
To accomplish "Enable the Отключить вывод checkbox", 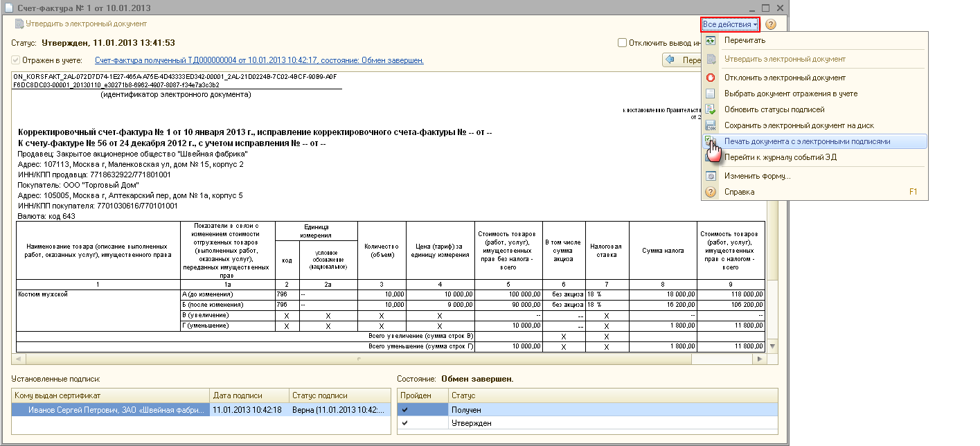I will pyautogui.click(x=622, y=43).
